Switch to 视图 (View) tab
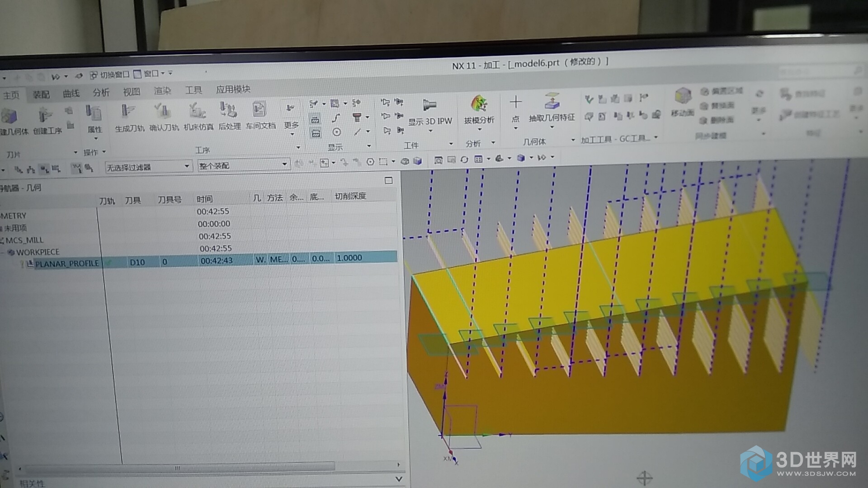Image resolution: width=868 pixels, height=488 pixels. click(x=132, y=92)
